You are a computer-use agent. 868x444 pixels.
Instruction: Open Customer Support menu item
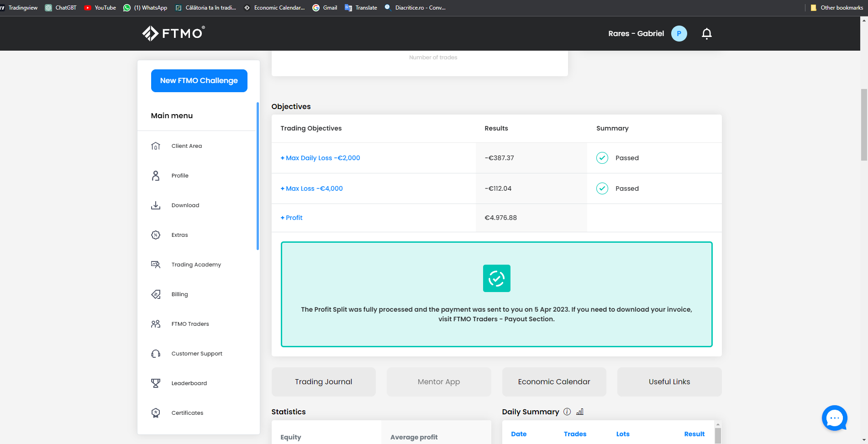(x=197, y=354)
